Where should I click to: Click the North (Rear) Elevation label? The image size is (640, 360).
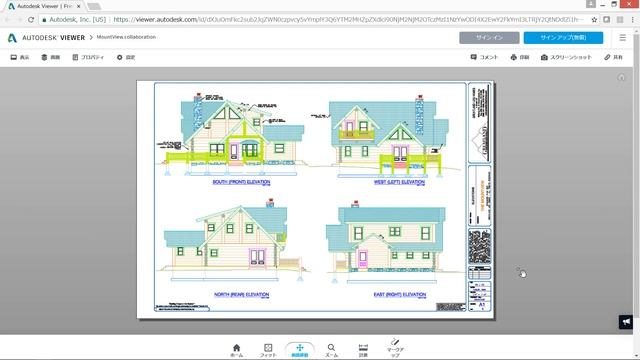pyautogui.click(x=241, y=294)
